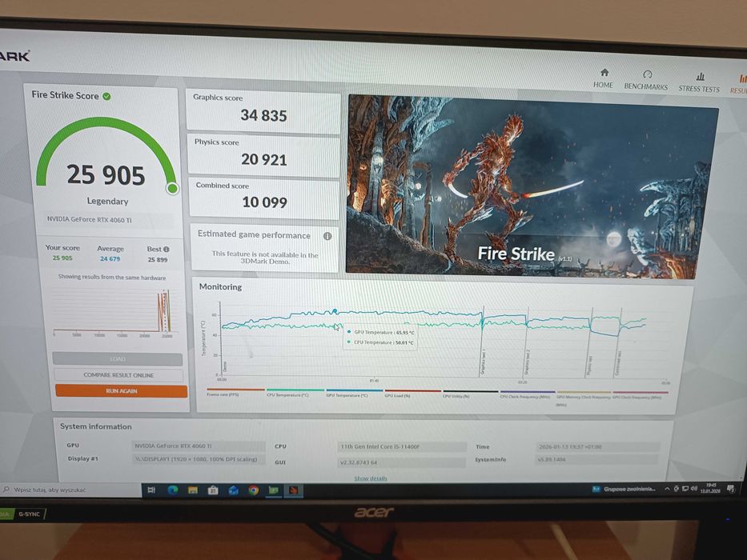Click the orange RUN AGAIN button
This screenshot has height=560, width=747.
coord(122,391)
